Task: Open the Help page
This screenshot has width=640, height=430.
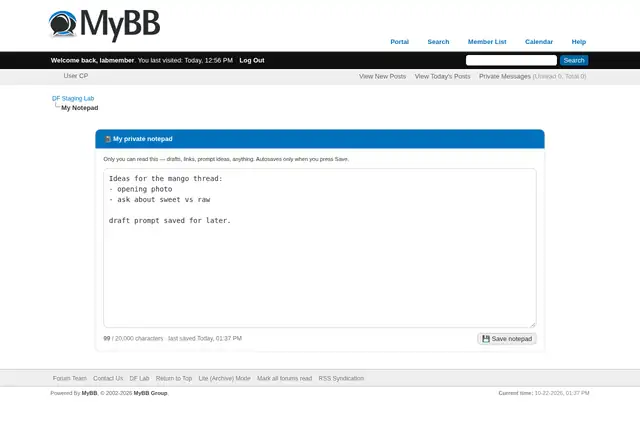Action: tap(578, 42)
